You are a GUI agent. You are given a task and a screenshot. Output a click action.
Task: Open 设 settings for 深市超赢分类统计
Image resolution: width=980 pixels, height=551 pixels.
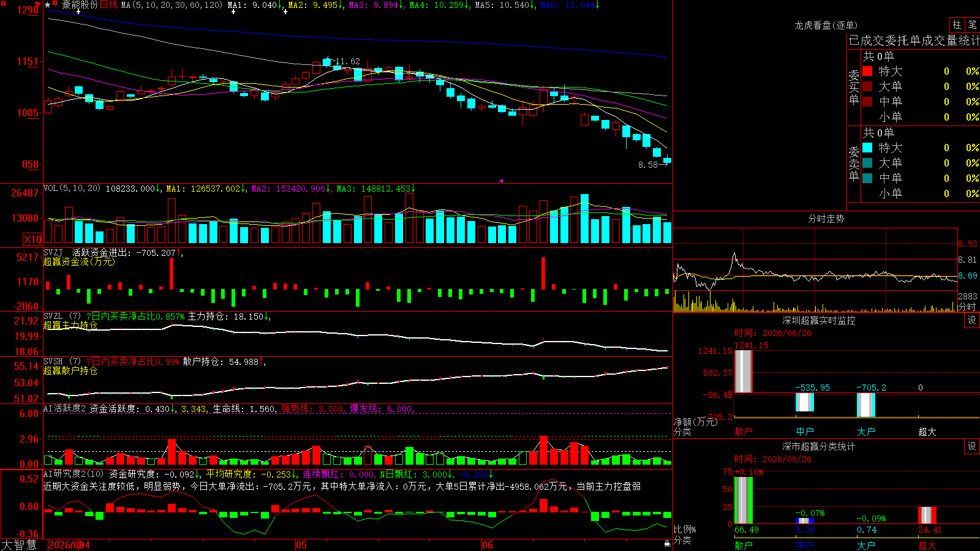[x=972, y=446]
